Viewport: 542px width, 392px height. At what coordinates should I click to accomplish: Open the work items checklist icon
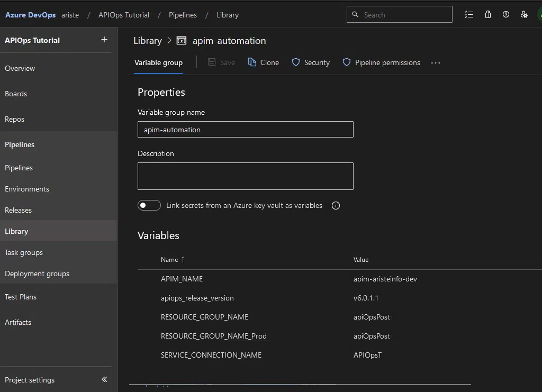pos(468,15)
